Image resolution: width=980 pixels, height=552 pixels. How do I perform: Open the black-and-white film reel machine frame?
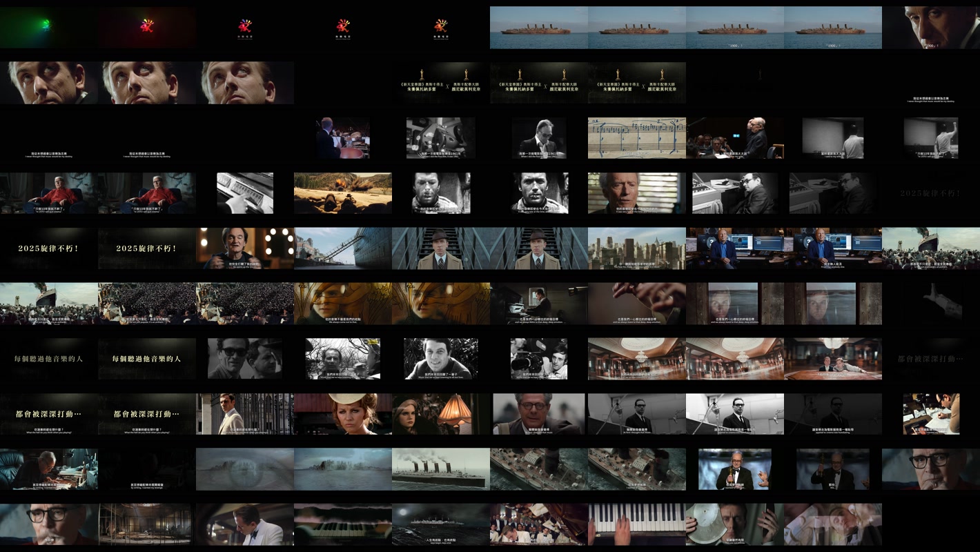click(440, 138)
